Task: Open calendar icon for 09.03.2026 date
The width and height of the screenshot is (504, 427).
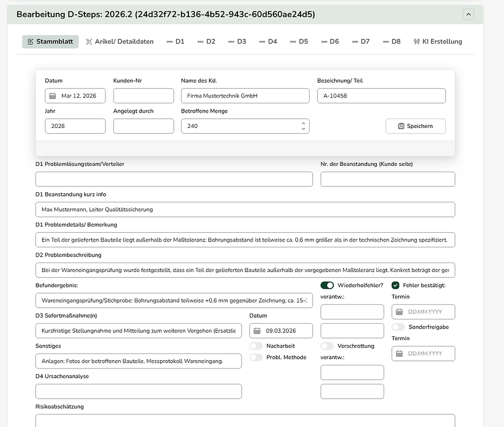Action: click(257, 331)
